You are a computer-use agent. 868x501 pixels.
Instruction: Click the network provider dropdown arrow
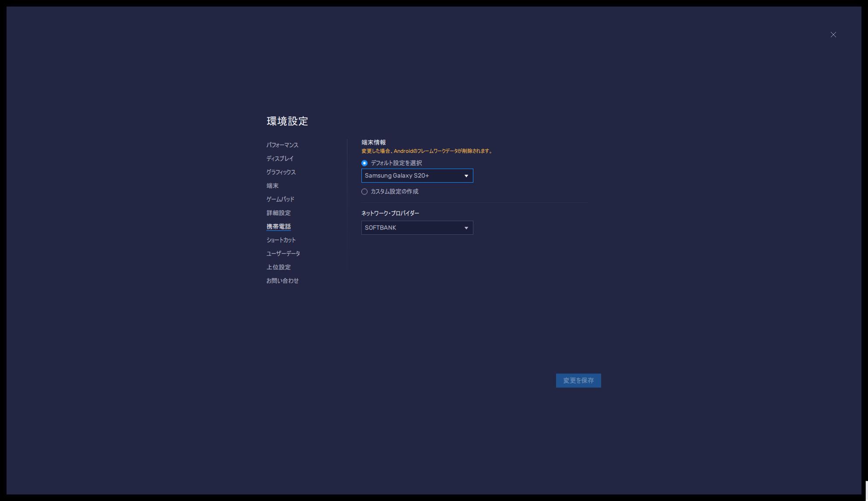[x=466, y=227]
